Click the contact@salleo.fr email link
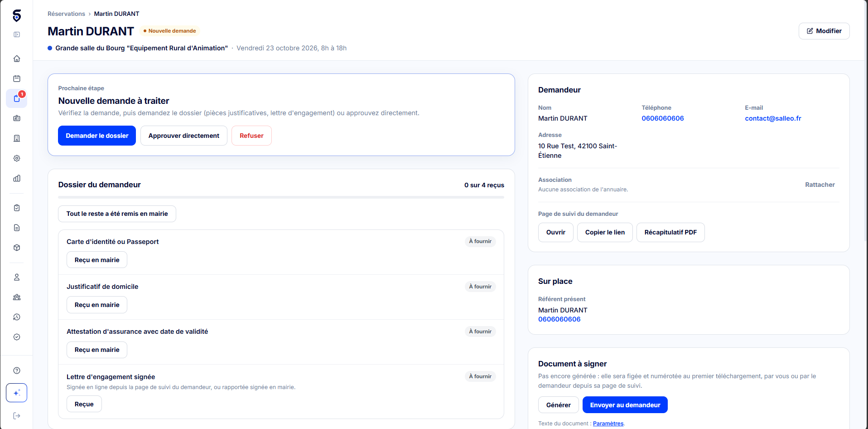Image resolution: width=868 pixels, height=429 pixels. 773,118
